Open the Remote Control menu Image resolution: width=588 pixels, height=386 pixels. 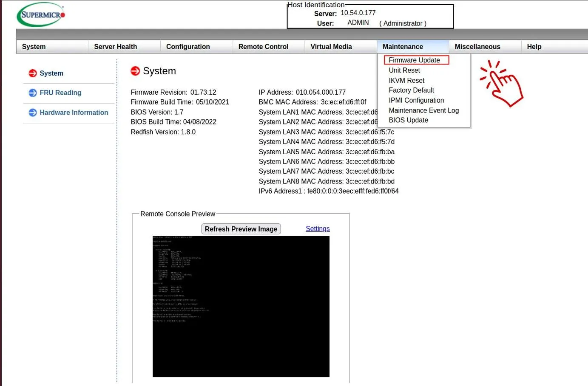tap(263, 47)
